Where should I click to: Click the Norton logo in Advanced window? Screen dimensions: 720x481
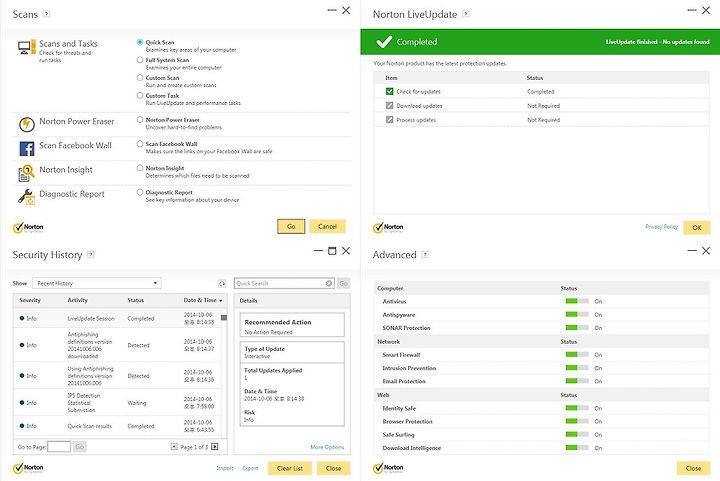[x=388, y=468]
